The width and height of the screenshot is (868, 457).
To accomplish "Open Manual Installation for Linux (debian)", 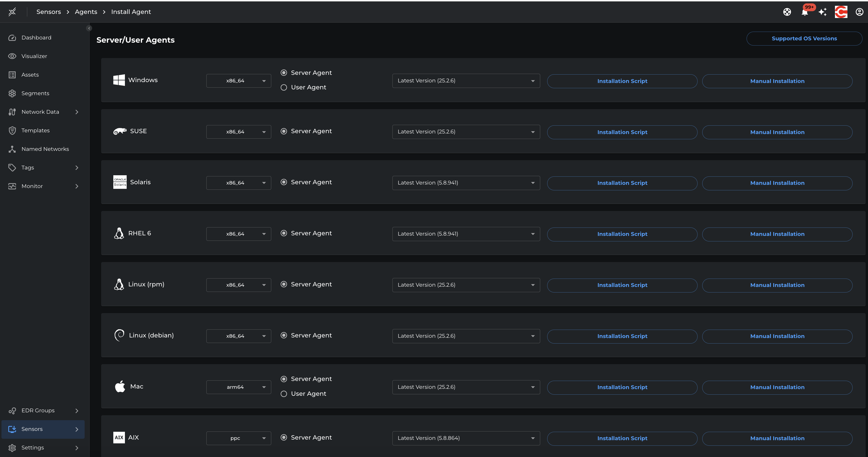I will click(777, 336).
